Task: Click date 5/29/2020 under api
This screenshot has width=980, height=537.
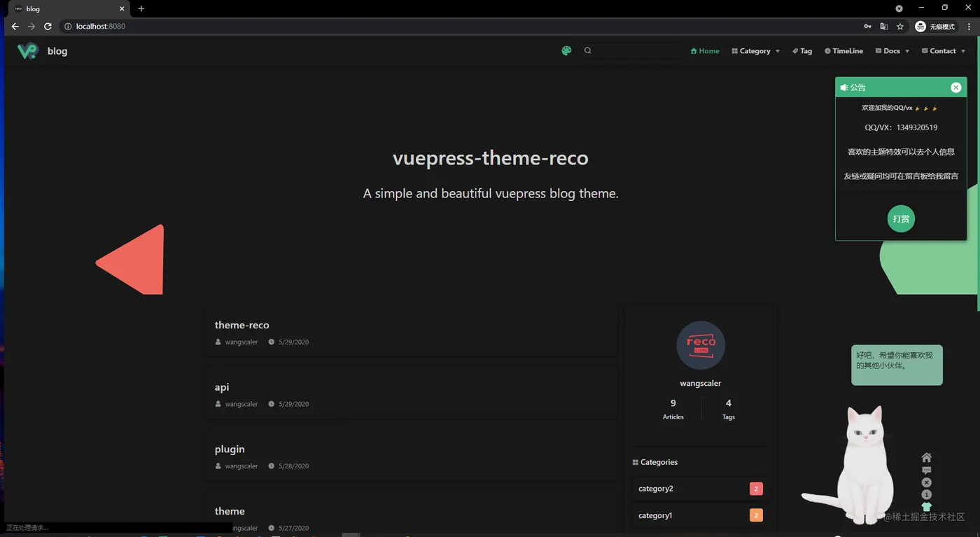Action: pyautogui.click(x=293, y=404)
